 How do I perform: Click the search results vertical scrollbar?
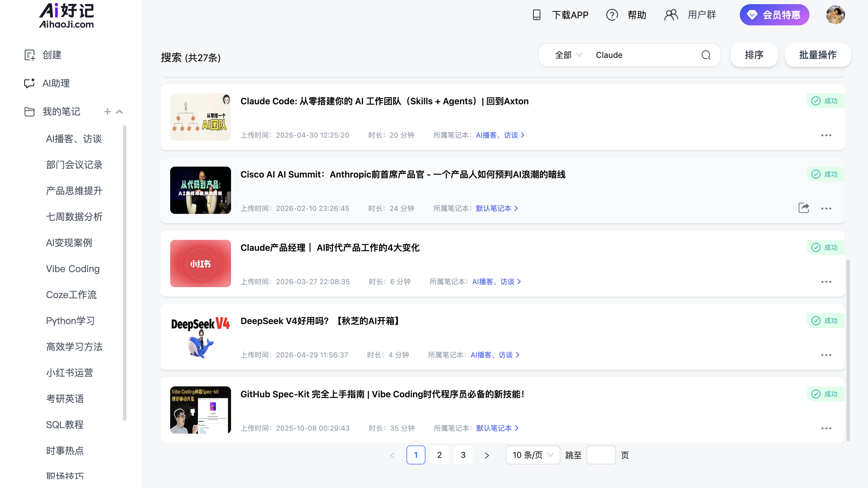point(848,350)
